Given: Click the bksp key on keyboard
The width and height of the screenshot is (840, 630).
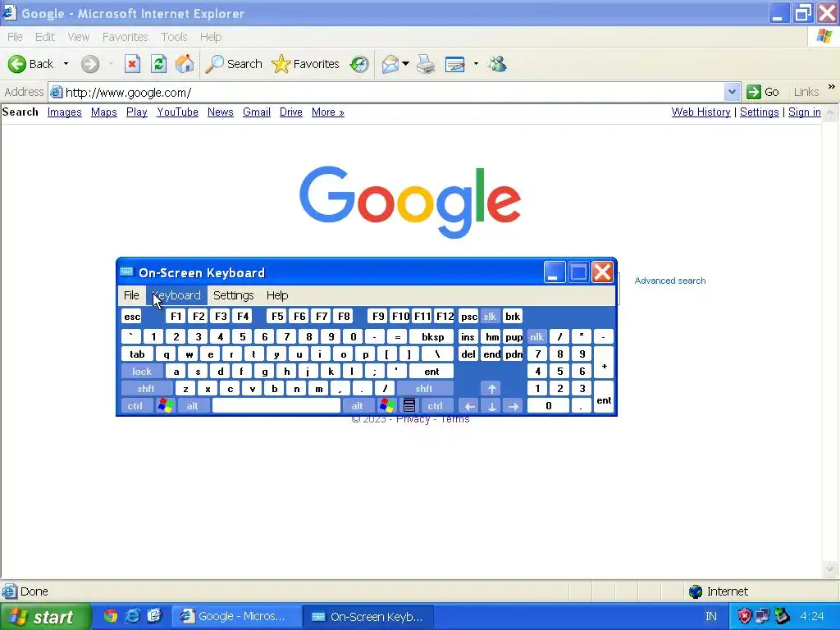Looking at the screenshot, I should tap(432, 337).
